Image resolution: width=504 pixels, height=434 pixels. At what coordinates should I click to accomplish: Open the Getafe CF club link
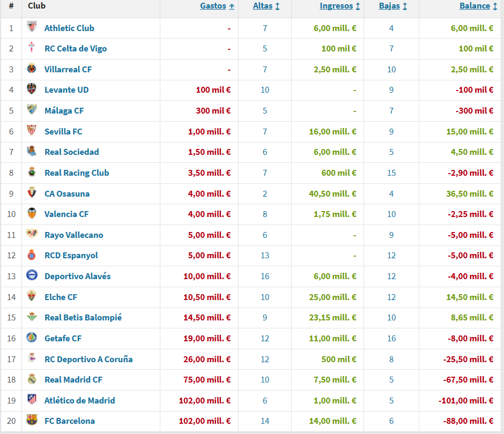click(63, 339)
